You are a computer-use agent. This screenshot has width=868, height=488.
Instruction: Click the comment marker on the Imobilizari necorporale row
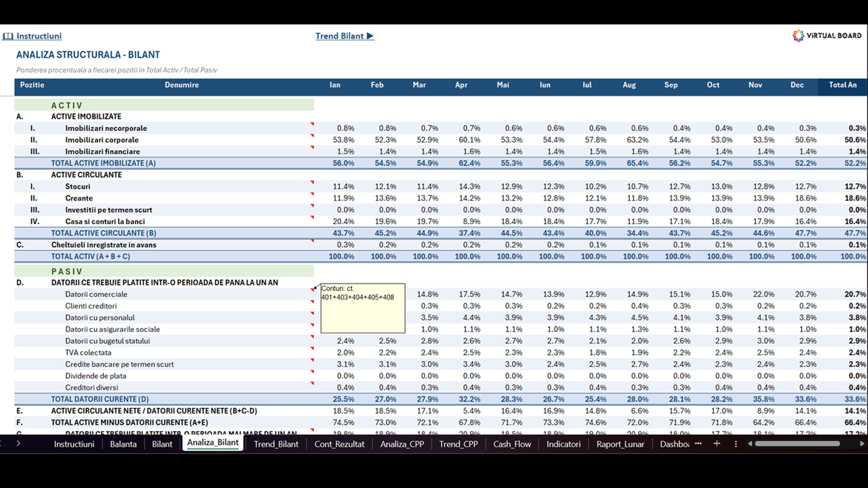click(313, 124)
